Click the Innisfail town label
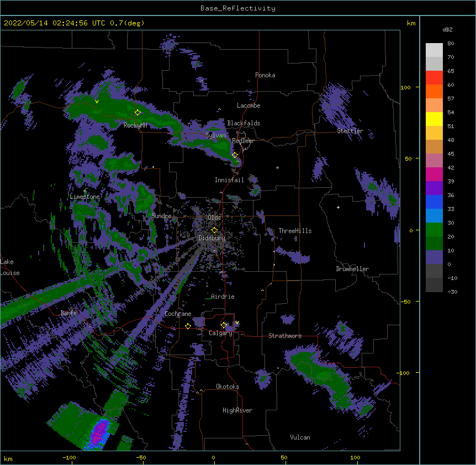 pos(229,180)
